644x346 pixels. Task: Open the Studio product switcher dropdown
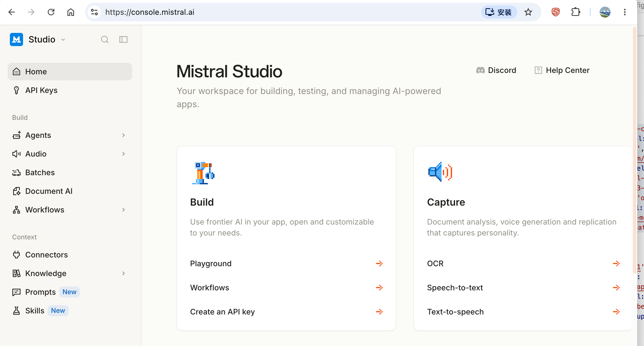point(47,39)
